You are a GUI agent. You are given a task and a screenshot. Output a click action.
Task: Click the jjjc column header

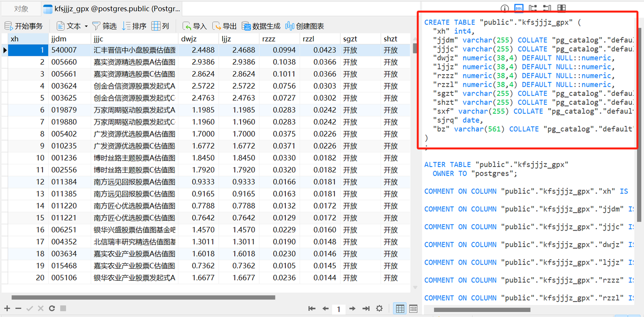134,39
